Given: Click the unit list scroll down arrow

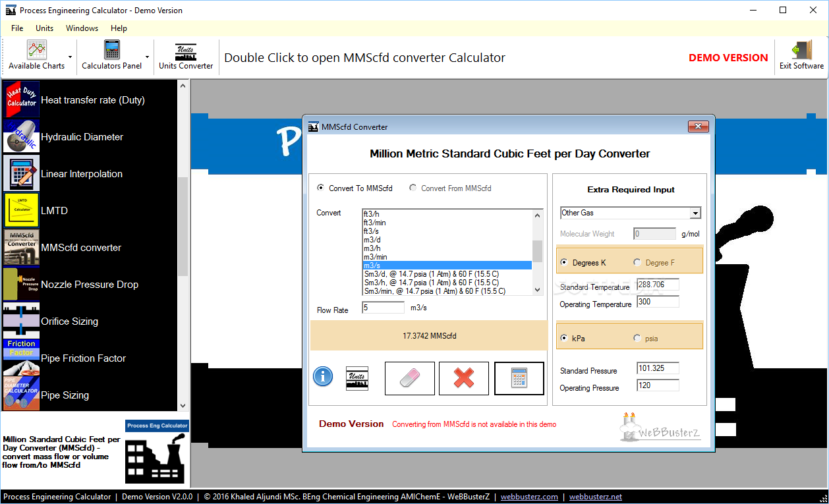Looking at the screenshot, I should pyautogui.click(x=538, y=289).
